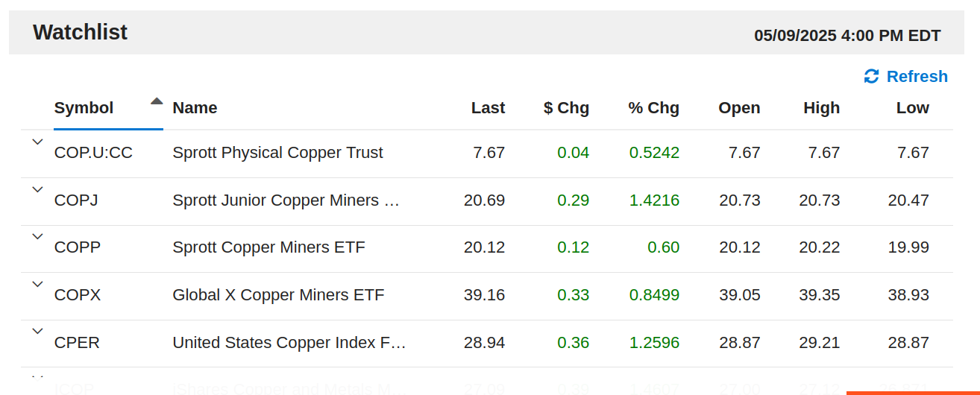Viewport: 980px width, 395px height.
Task: Expand the COPJ row details
Action: [37, 189]
